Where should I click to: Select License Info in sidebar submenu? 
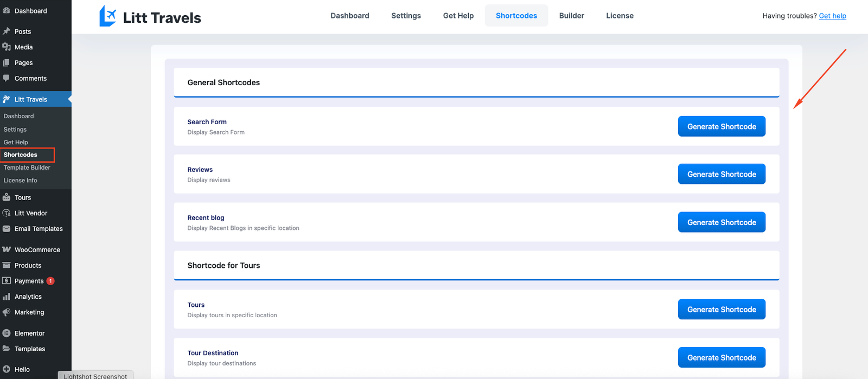[x=21, y=181]
